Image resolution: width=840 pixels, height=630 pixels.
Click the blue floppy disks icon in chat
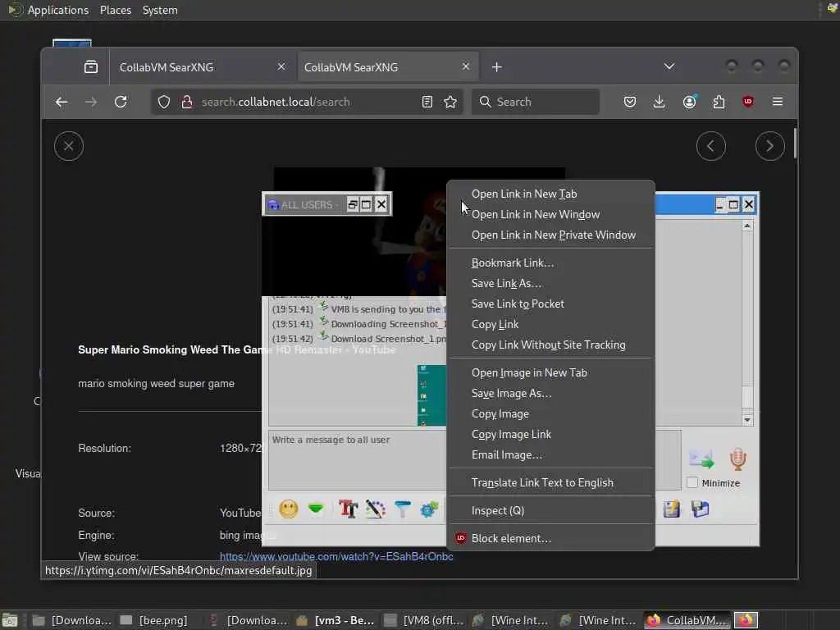(700, 509)
